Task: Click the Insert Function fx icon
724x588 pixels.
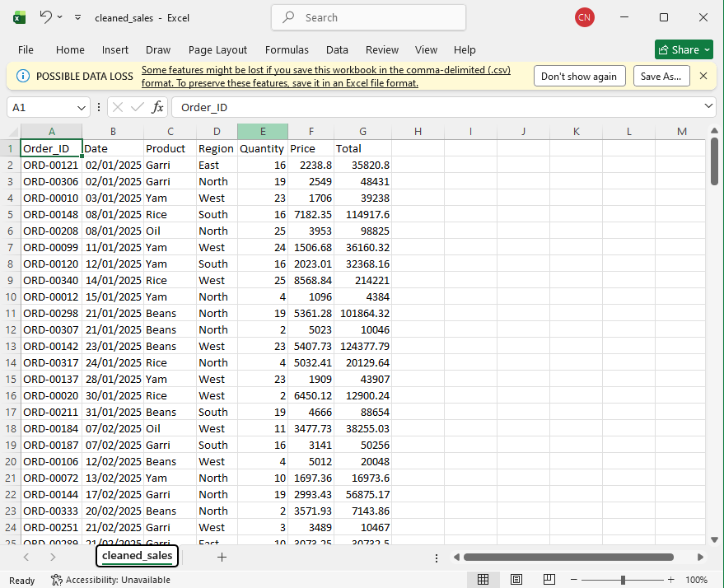Action: tap(157, 108)
